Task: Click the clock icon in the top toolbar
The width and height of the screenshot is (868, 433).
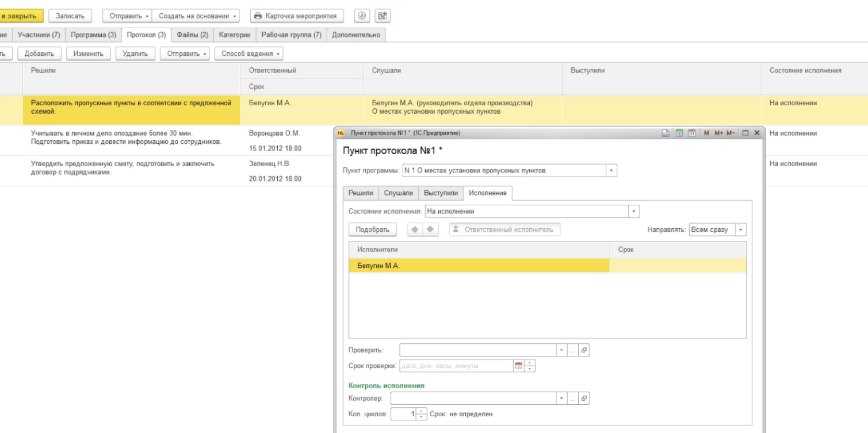Action: (x=363, y=16)
